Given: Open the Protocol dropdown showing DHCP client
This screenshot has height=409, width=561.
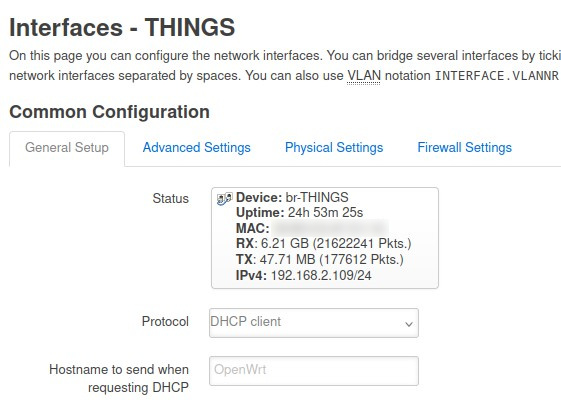Looking at the screenshot, I should click(x=314, y=323).
